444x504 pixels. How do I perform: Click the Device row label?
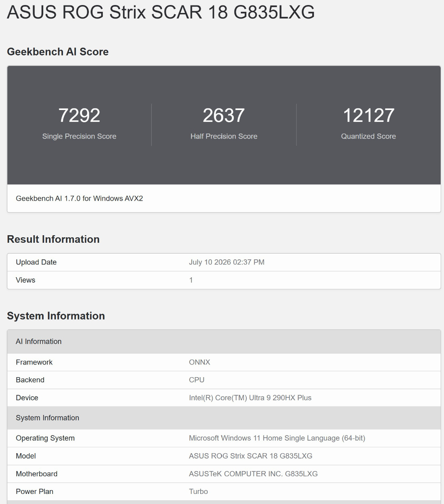pyautogui.click(x=27, y=398)
